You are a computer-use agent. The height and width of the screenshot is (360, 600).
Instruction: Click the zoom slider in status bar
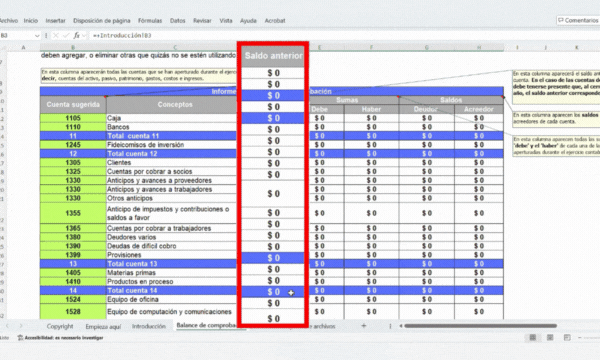(x=589, y=337)
